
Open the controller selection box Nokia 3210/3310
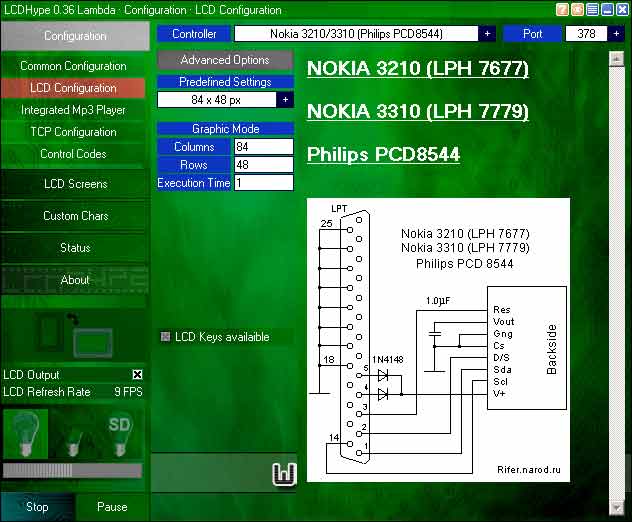click(356, 34)
